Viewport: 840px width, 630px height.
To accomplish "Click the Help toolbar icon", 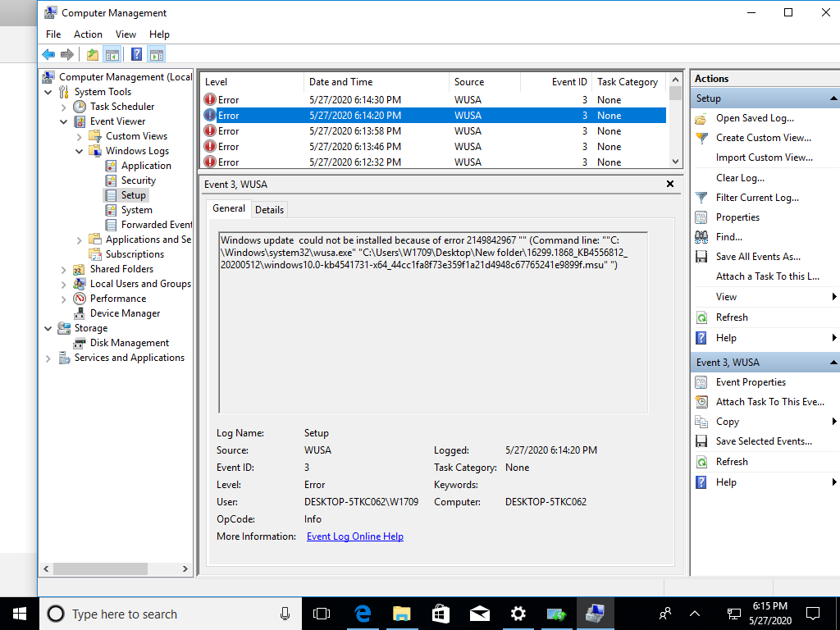I will 137,54.
